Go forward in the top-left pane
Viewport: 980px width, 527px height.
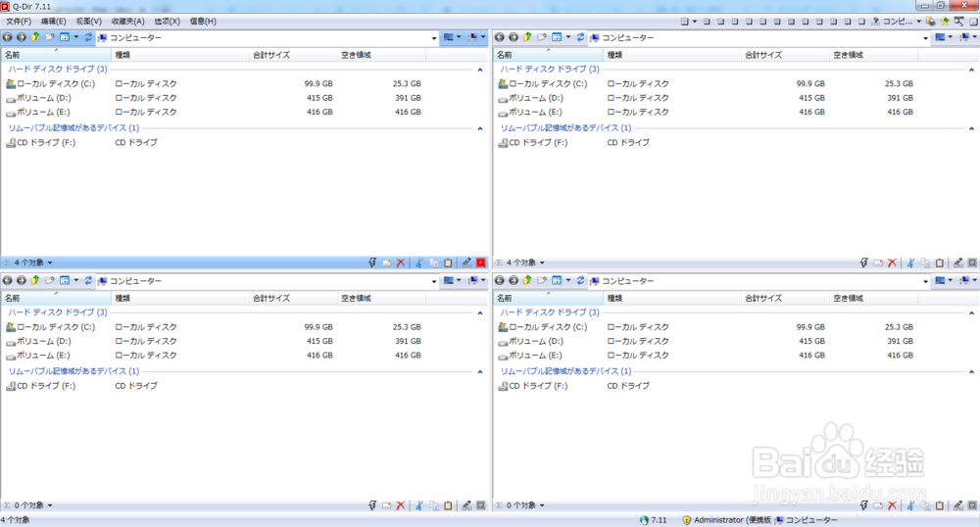[x=22, y=37]
